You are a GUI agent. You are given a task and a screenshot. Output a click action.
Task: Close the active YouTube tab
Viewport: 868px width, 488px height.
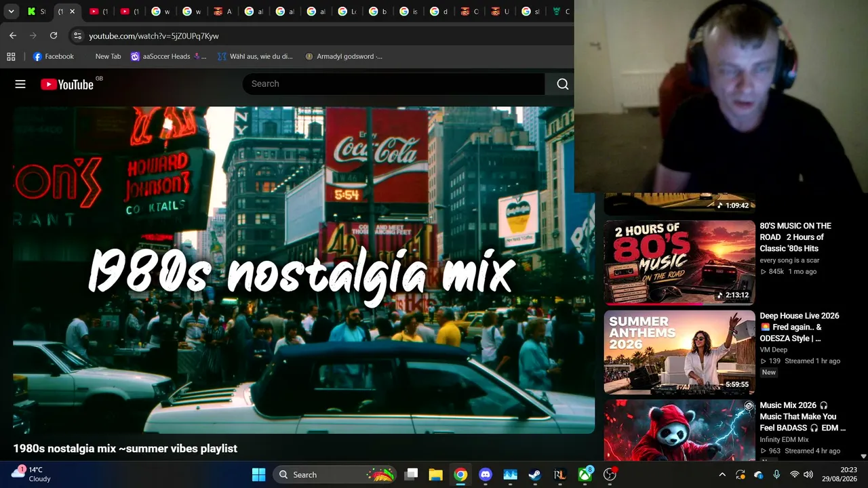pos(72,12)
